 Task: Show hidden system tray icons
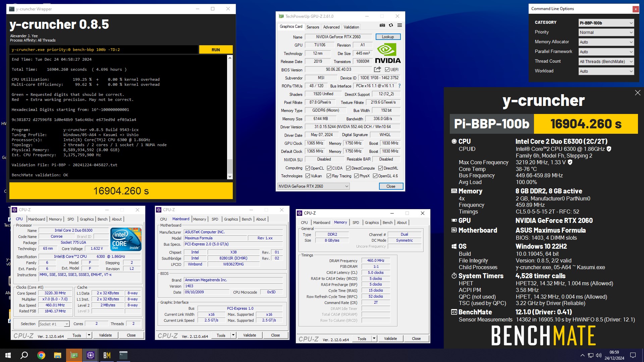point(583,355)
